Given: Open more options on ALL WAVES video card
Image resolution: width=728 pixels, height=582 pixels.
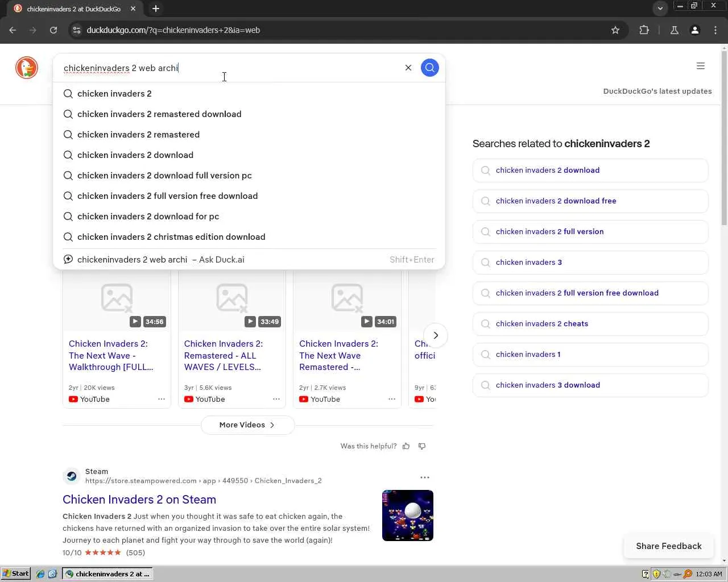Looking at the screenshot, I should tap(276, 399).
